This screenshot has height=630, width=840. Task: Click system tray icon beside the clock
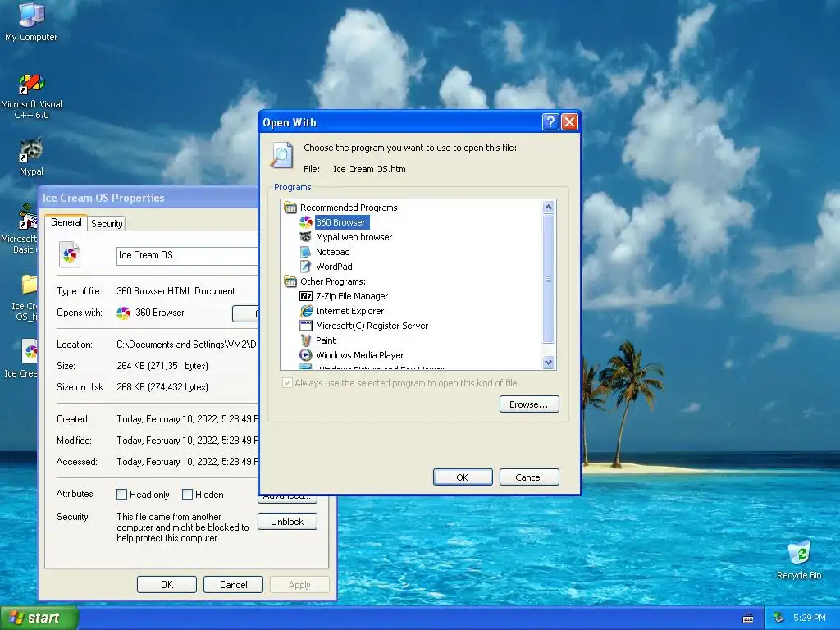[x=779, y=618]
